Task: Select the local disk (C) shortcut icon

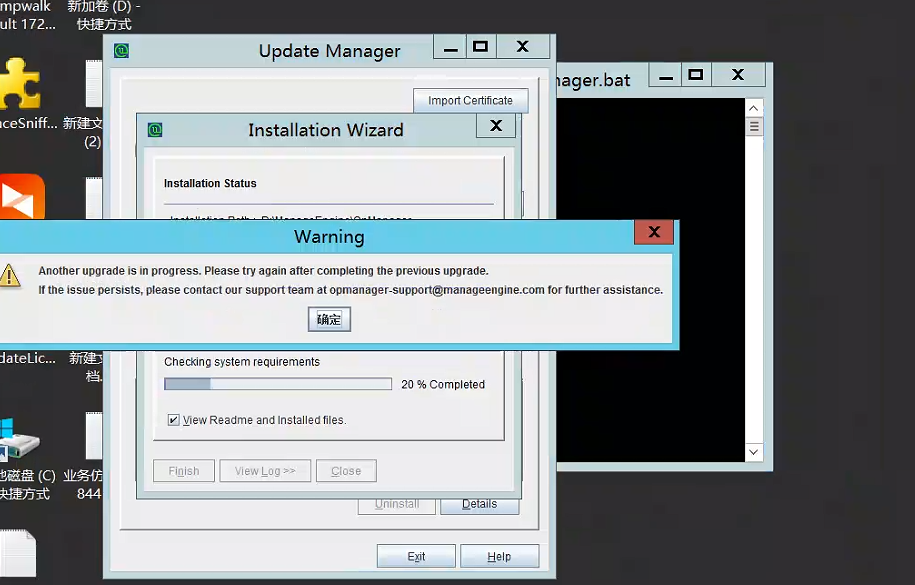Action: (x=20, y=439)
